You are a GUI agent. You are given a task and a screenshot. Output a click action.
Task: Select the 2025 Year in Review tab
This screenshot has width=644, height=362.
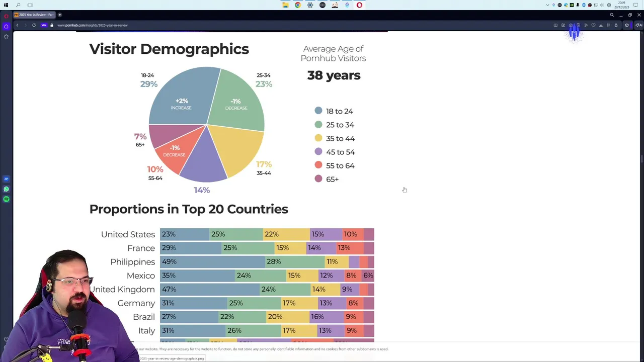pos(33,15)
